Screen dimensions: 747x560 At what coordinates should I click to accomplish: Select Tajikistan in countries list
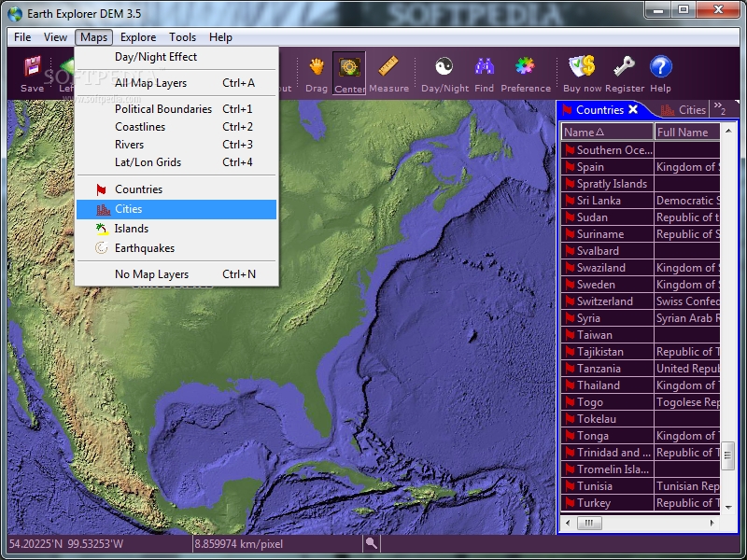[x=641, y=352]
